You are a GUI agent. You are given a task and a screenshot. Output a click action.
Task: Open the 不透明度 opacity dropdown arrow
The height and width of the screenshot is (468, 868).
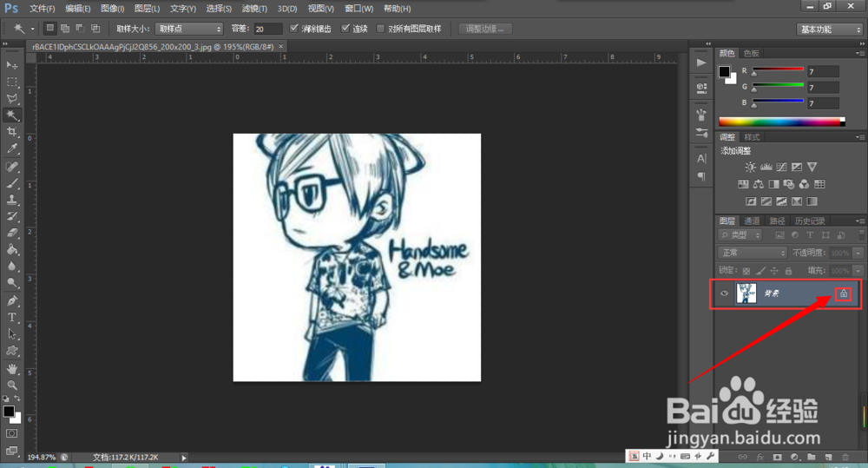click(858, 253)
